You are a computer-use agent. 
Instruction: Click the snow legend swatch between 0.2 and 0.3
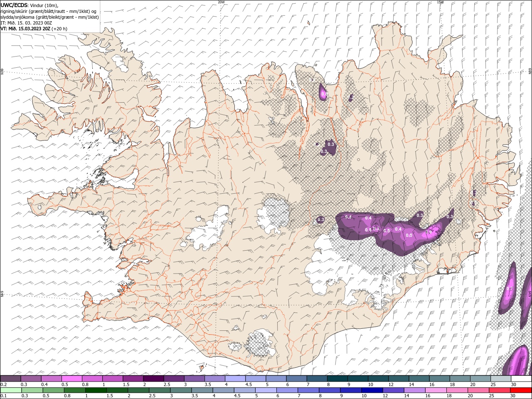11,379
